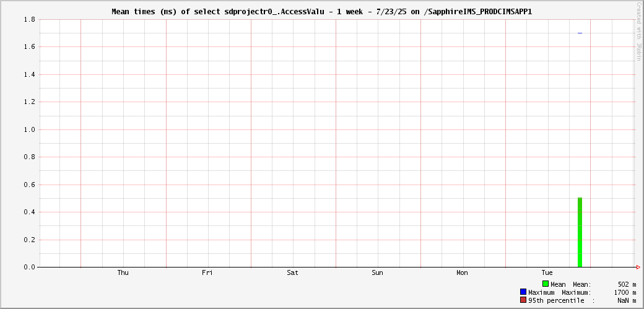The image size is (644, 309).
Task: Click the '1700 m' maximum value
Action: (x=626, y=292)
